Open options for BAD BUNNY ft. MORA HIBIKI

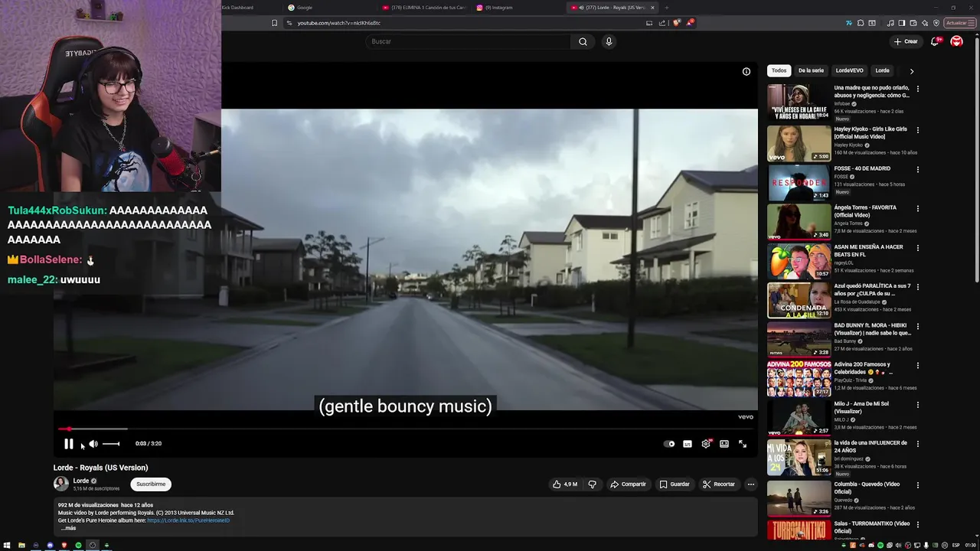[x=918, y=327]
